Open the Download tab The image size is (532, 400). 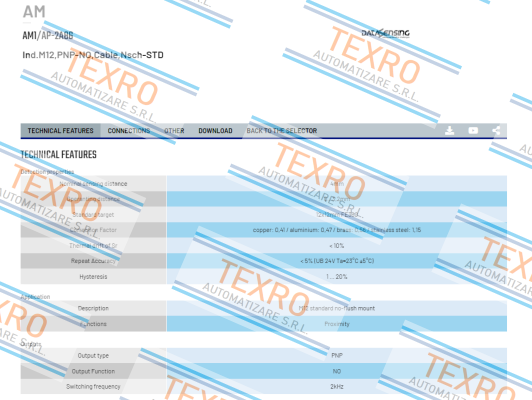215,131
